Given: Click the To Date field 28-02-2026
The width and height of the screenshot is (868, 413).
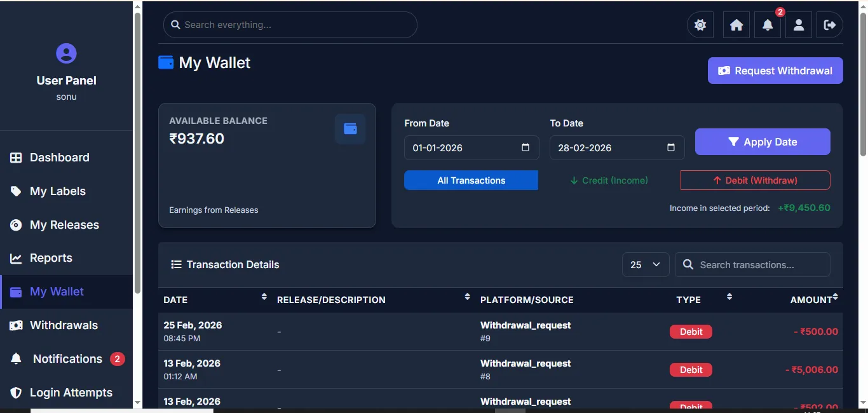Looking at the screenshot, I should 617,147.
